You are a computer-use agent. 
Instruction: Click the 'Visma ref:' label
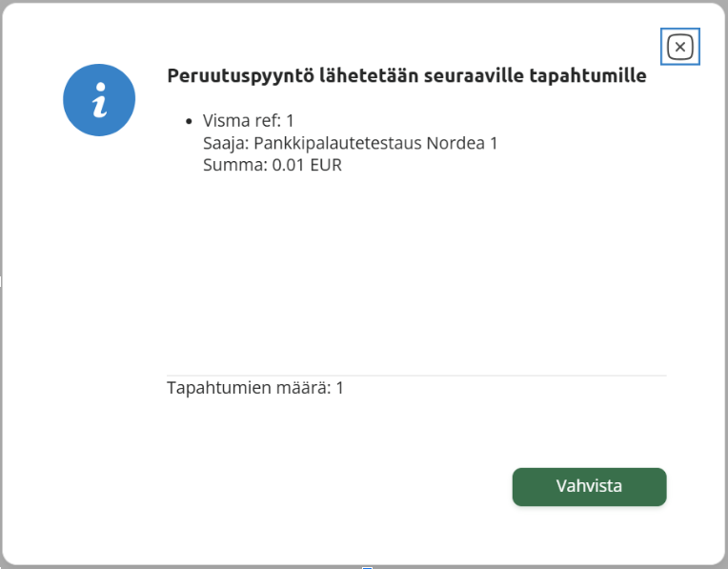click(241, 121)
